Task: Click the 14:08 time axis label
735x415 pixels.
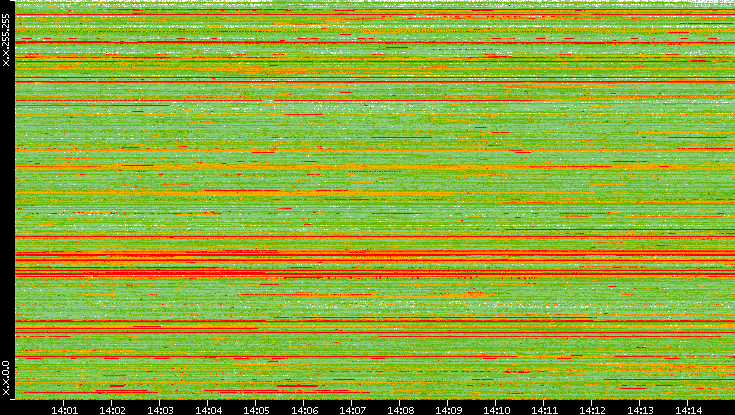Action: click(400, 411)
